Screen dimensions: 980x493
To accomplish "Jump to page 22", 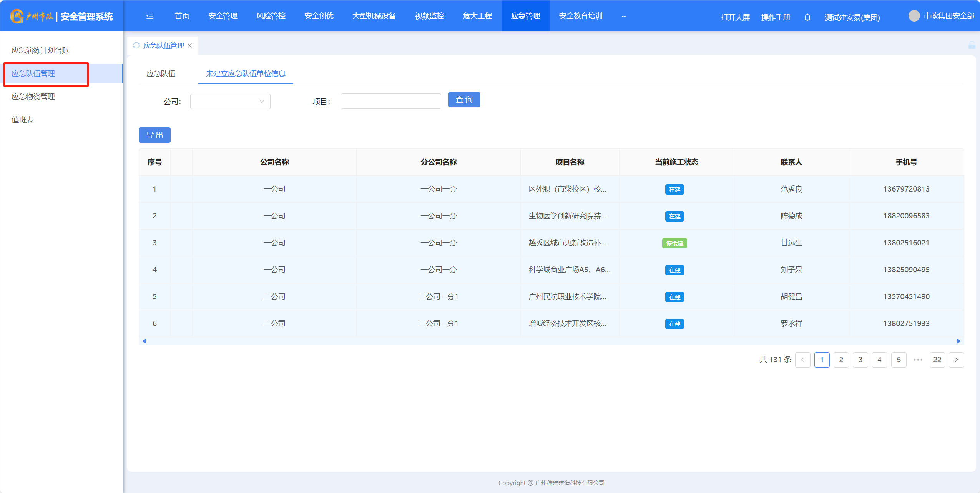I will 937,360.
